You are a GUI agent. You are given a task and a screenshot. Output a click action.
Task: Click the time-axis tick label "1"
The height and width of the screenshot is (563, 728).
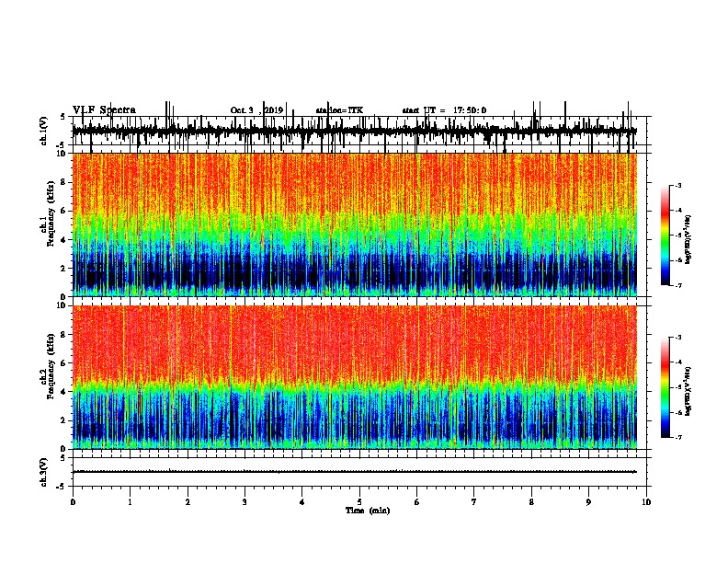click(130, 502)
